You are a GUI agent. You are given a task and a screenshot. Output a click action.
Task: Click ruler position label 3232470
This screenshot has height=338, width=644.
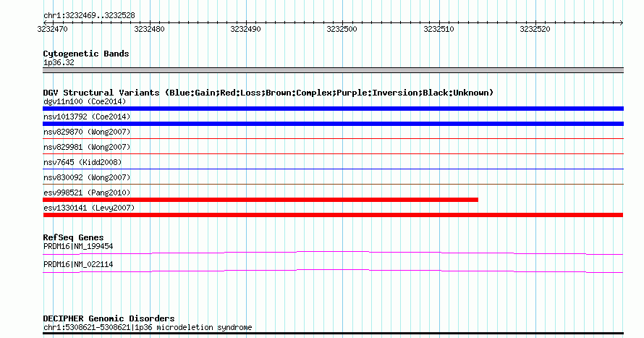pos(53,29)
